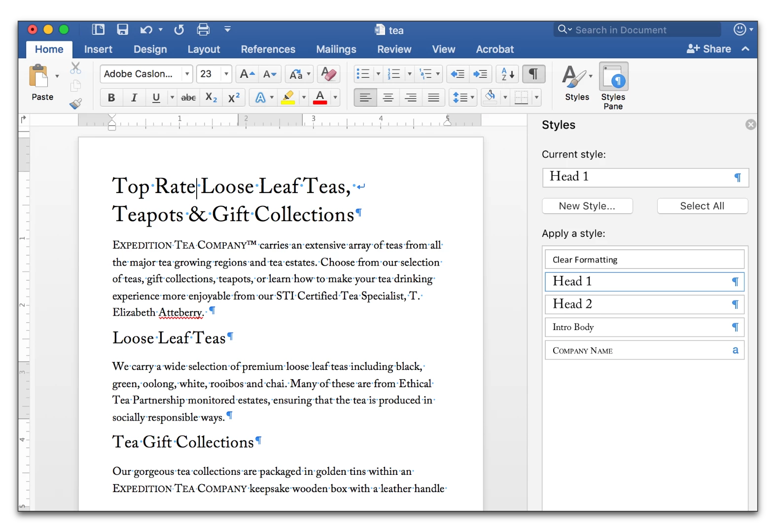Click the Cut scissors icon
This screenshot has width=776, height=532.
point(75,68)
